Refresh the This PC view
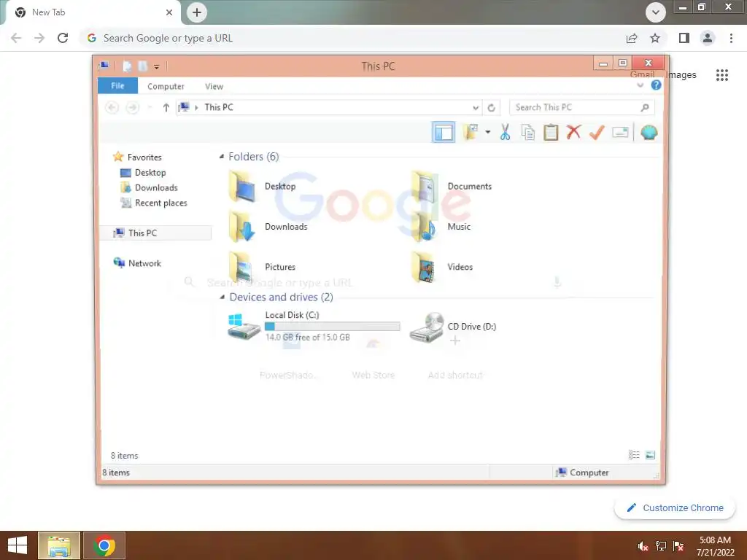The height and width of the screenshot is (560, 747). click(x=491, y=108)
